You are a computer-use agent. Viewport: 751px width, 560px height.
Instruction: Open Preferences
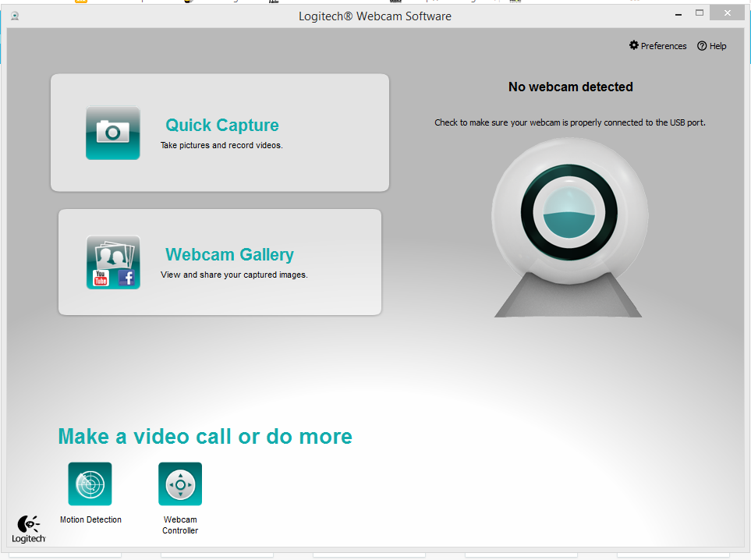(x=657, y=46)
